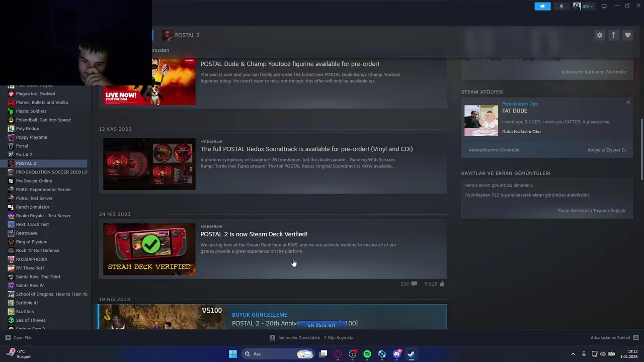Open POSTAL Redux Soundtrack news title
This screenshot has height=362, width=644.
click(x=306, y=149)
